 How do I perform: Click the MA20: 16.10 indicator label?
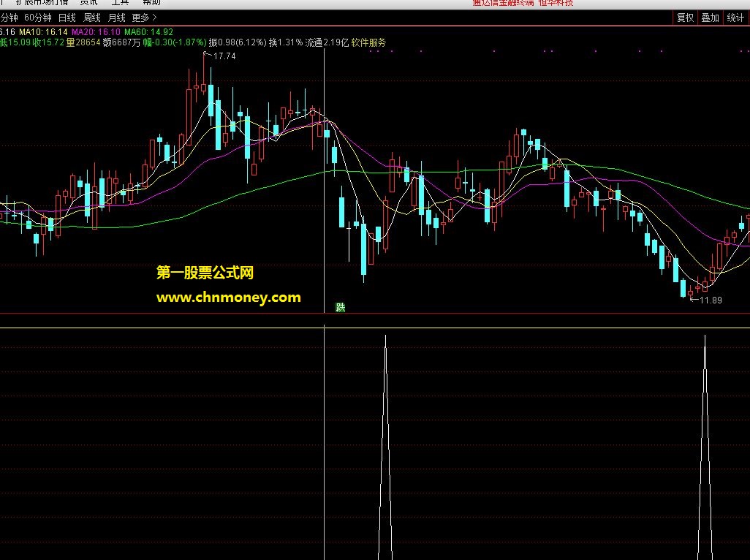tap(96, 32)
